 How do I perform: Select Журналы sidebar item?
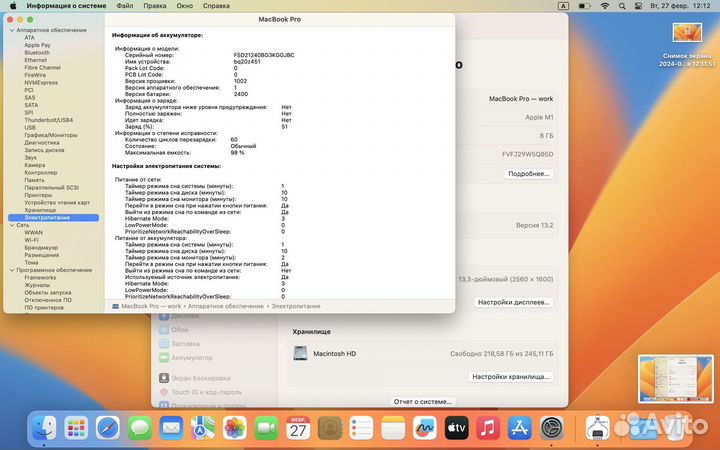(37, 285)
